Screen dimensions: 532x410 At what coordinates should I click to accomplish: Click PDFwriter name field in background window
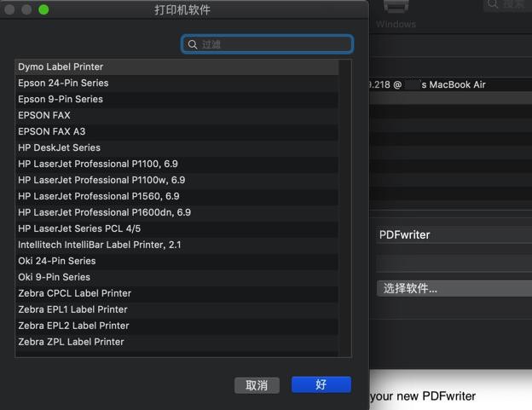pyautogui.click(x=454, y=234)
